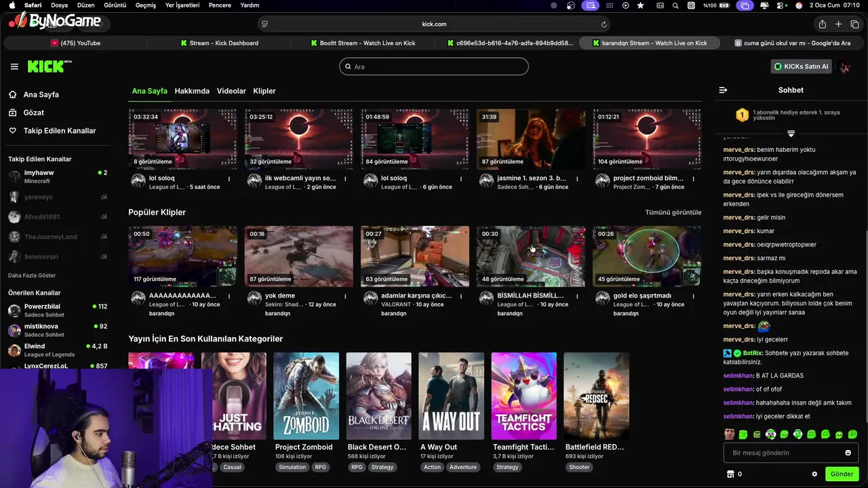Screen dimensions: 868x488
Task: Open the Project Zomboid category cover
Action: coord(306,396)
